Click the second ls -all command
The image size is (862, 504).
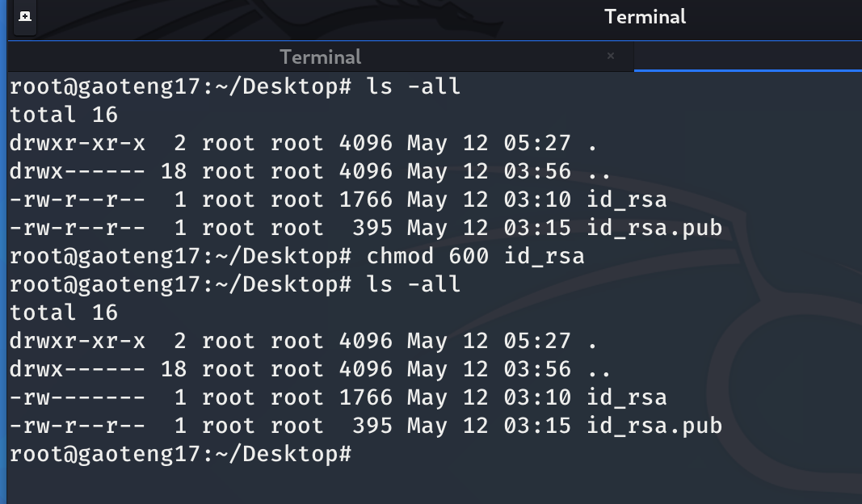tap(414, 284)
